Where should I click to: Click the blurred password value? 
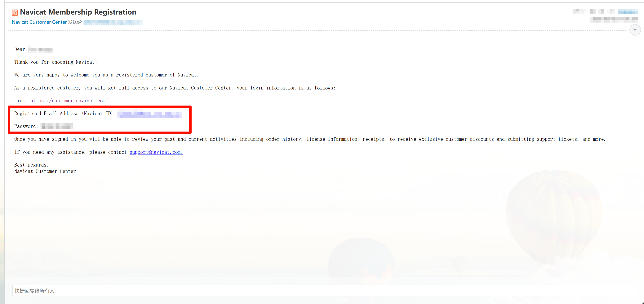(56, 126)
